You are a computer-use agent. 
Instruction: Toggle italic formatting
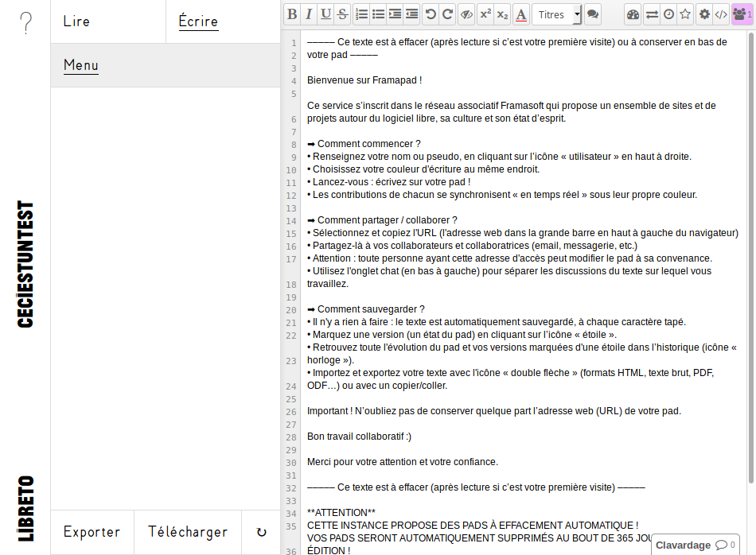pyautogui.click(x=309, y=14)
